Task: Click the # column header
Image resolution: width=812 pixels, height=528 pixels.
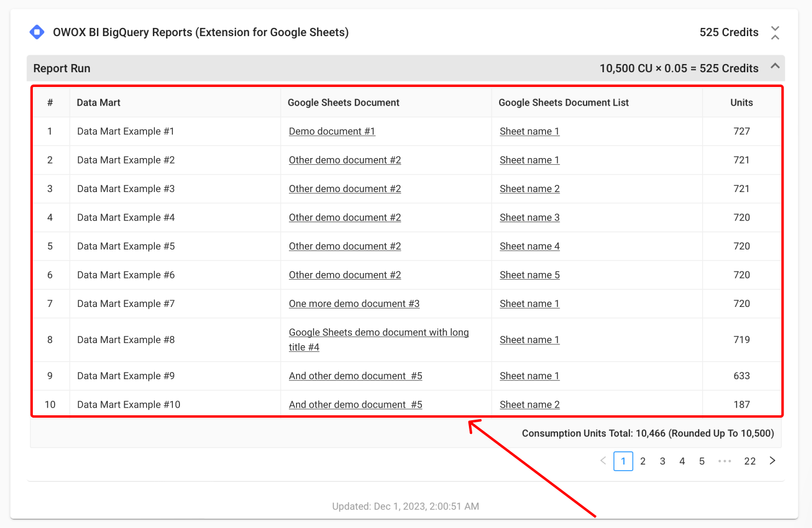Action: [x=50, y=103]
